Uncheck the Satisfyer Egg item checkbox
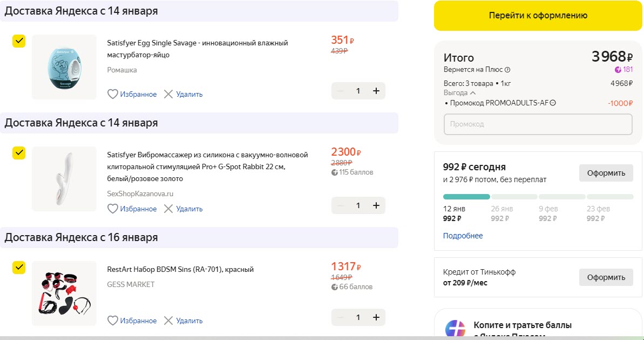Viewport: 644px width, 340px height. (x=19, y=42)
